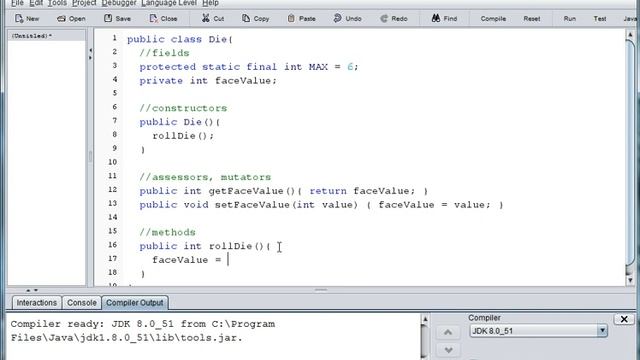Open the Help menu

210,3
